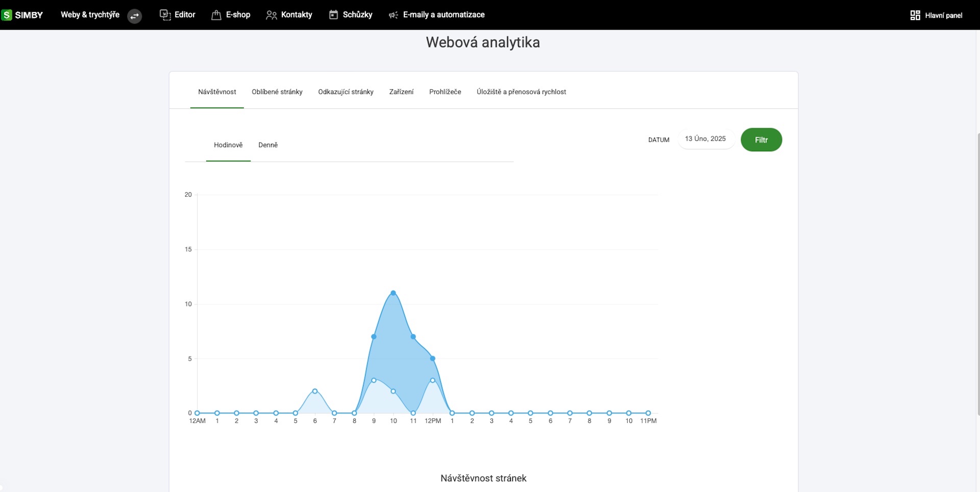Click the SIMBY logo icon
The height and width of the screenshot is (492, 980).
click(7, 15)
